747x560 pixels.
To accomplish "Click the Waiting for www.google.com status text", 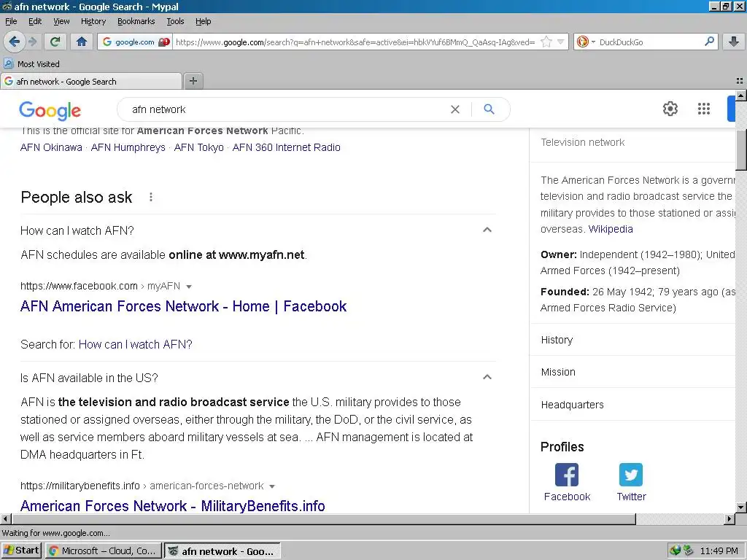I will point(56,533).
